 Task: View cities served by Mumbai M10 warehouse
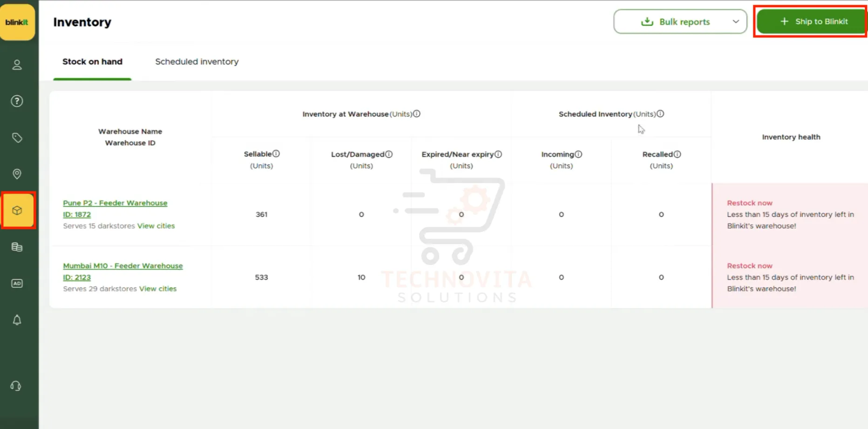tap(158, 288)
